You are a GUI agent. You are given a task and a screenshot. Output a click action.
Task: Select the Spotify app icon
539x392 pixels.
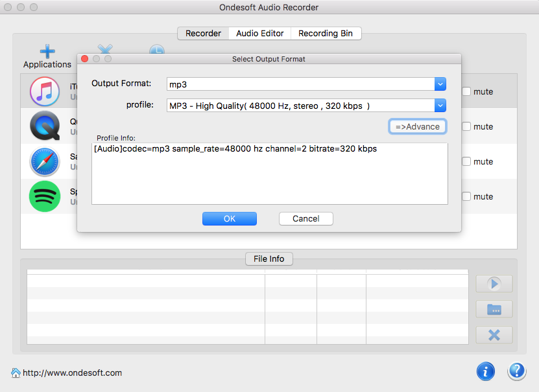click(45, 196)
